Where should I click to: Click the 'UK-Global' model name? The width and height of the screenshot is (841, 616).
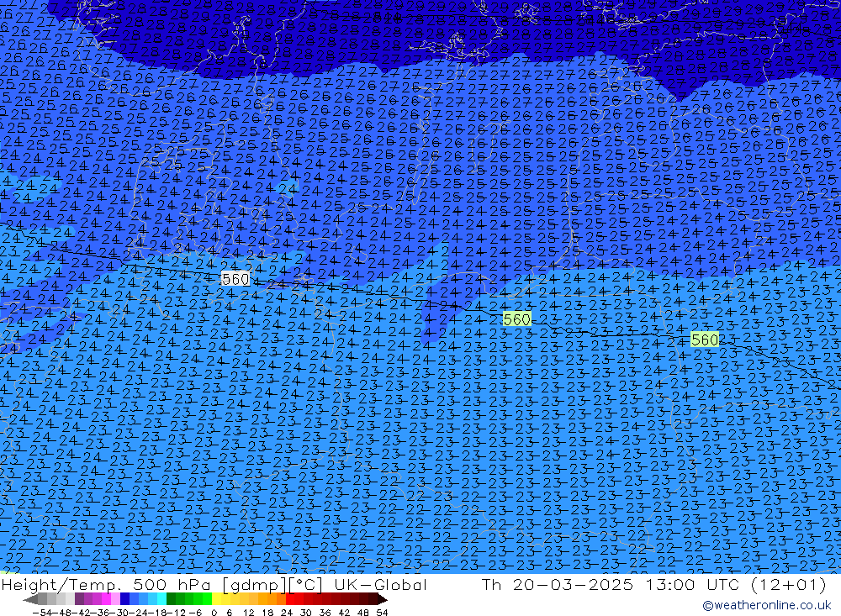[380, 584]
